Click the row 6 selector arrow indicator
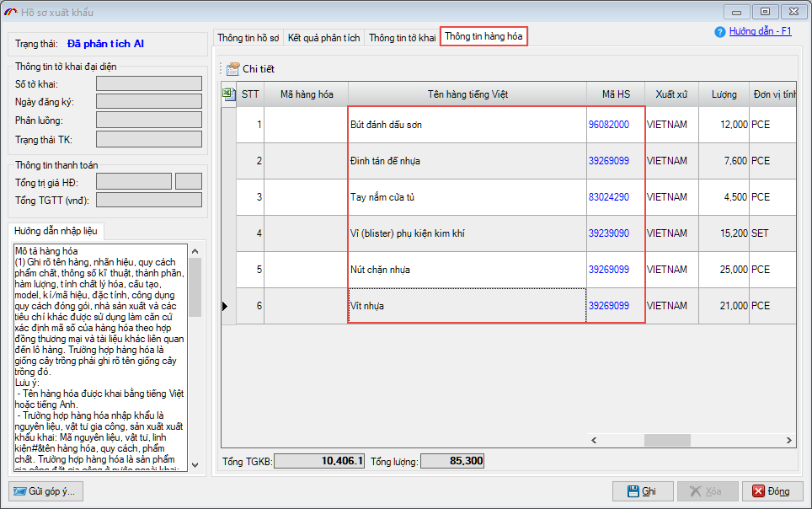The height and width of the screenshot is (509, 812). coord(225,306)
